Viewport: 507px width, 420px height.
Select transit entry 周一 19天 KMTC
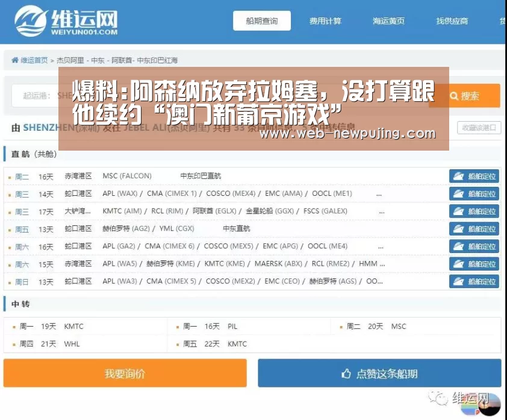point(51,326)
